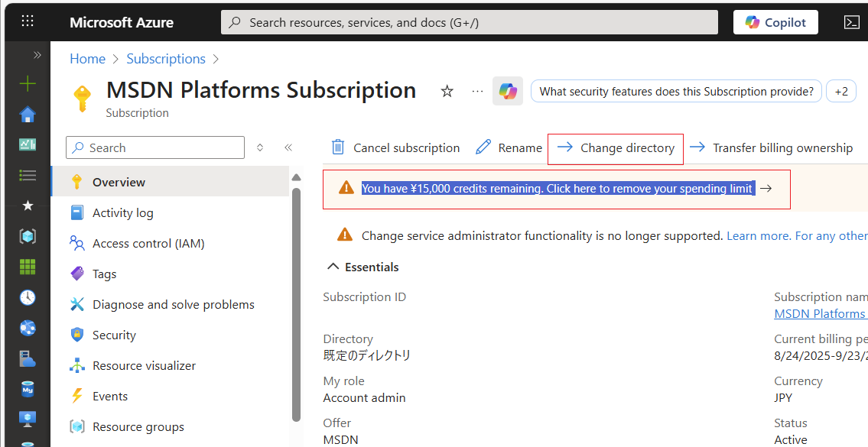Screen dimensions: 868x447
Task: Show the +2 additional Copilot suggestions
Action: click(841, 91)
